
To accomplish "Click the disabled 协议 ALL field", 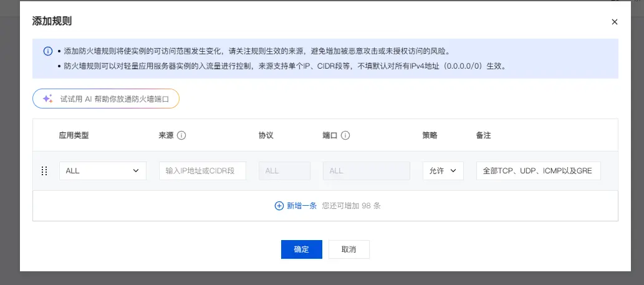I will [x=284, y=171].
